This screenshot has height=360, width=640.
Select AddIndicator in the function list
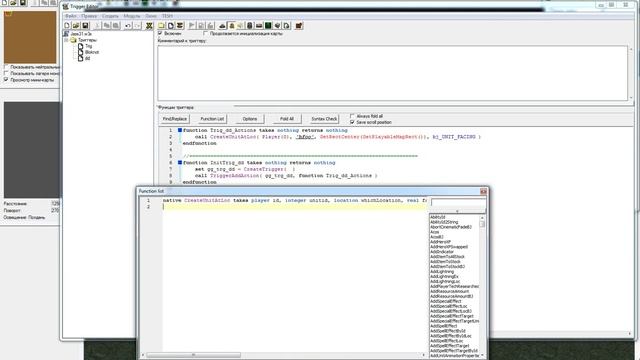442,252
